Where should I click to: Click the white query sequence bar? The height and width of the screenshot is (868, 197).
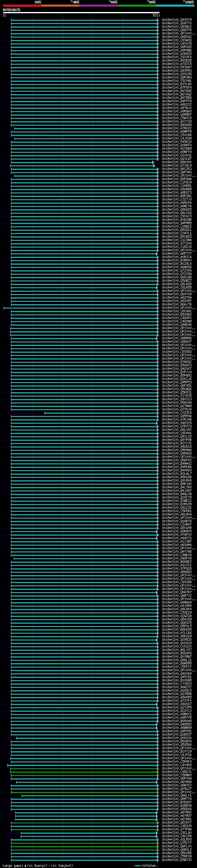click(81, 12)
